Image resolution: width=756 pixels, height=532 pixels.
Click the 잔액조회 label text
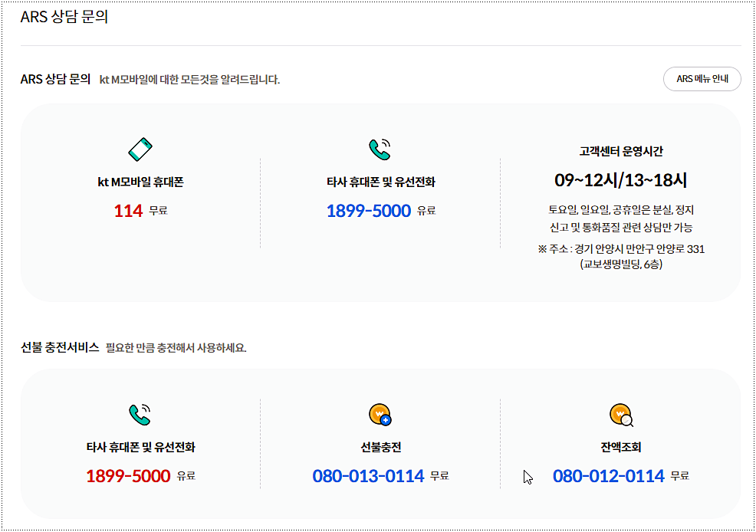pyautogui.click(x=621, y=448)
